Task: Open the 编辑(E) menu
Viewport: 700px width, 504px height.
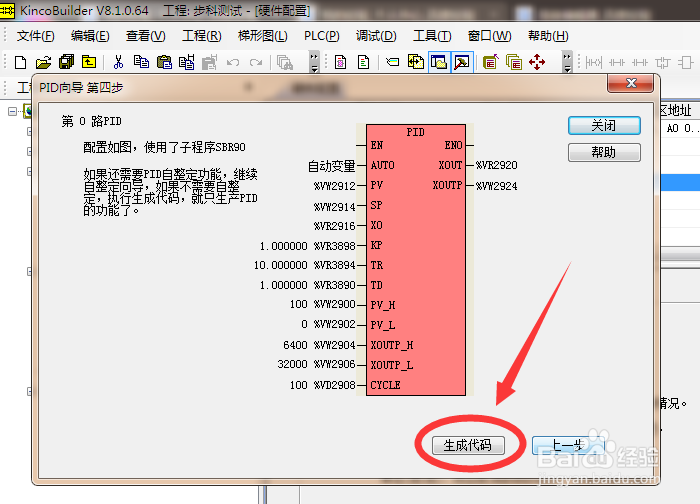Action: pyautogui.click(x=90, y=36)
